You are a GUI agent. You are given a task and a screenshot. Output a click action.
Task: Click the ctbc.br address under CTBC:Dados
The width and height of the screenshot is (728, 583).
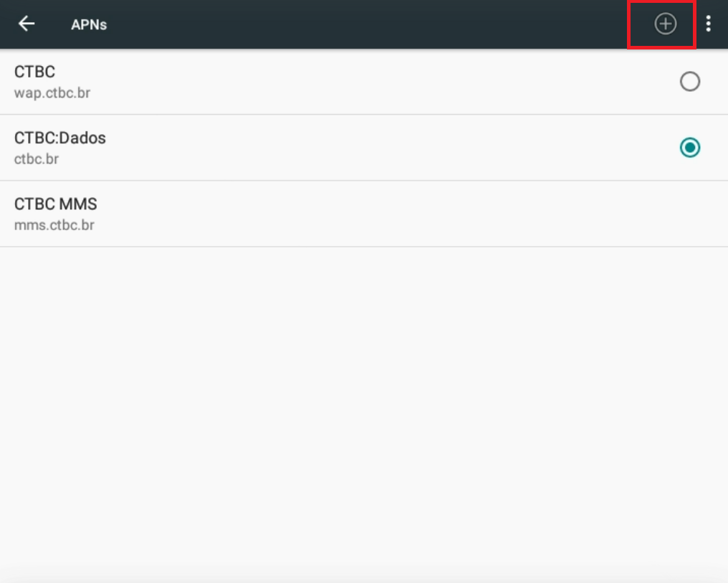point(37,159)
